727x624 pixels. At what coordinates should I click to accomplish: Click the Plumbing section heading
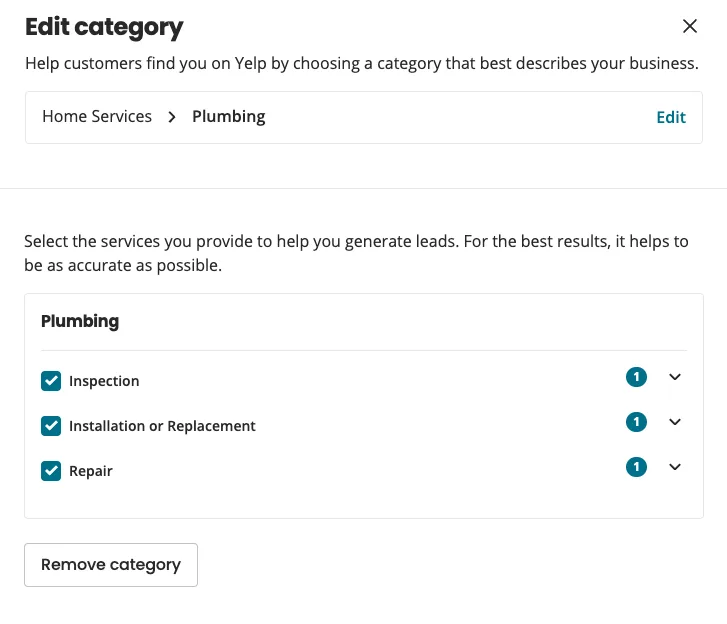(80, 321)
